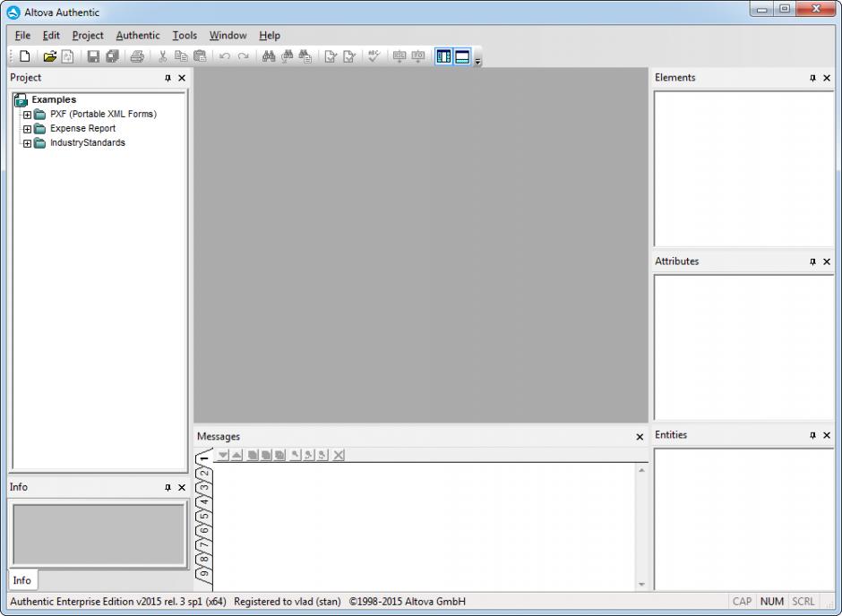Click the Paste clipboard icon
The image size is (842, 616).
tap(200, 56)
